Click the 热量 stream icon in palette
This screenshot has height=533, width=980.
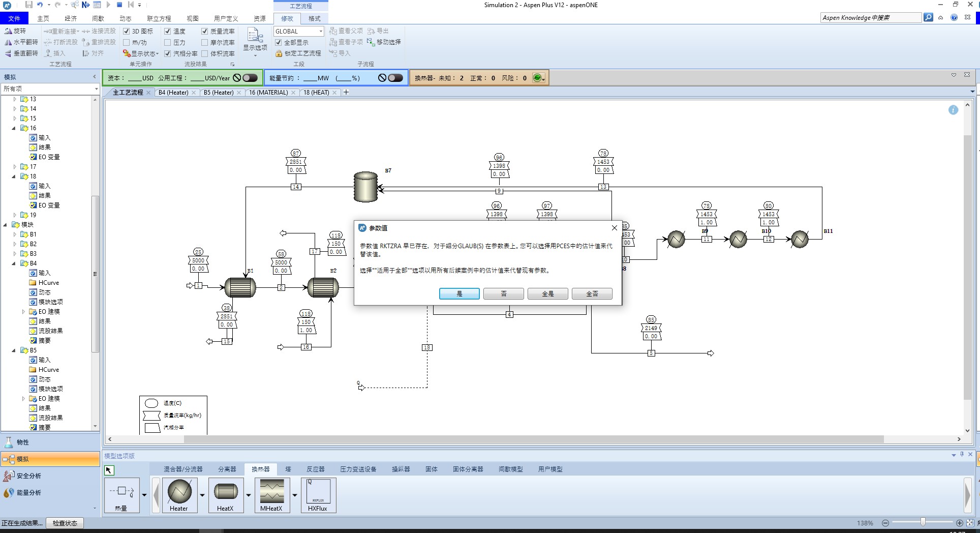click(x=121, y=495)
